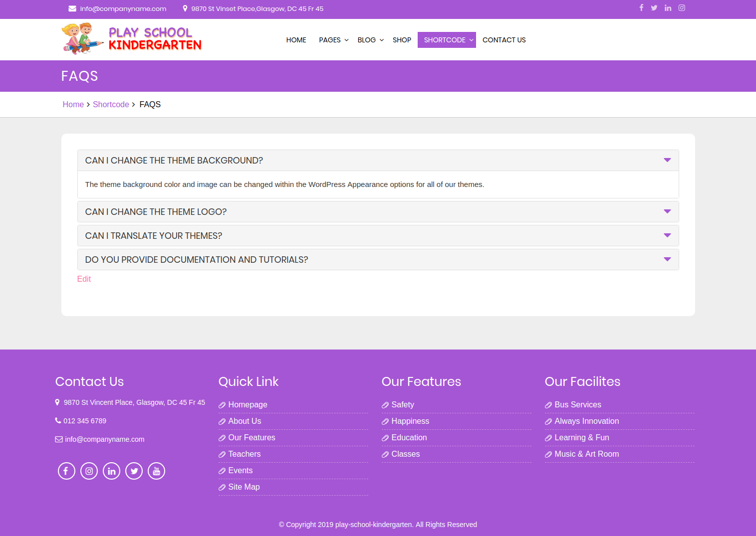This screenshot has height=536, width=756.
Task: Open the Pages dropdown menu
Action: (333, 40)
